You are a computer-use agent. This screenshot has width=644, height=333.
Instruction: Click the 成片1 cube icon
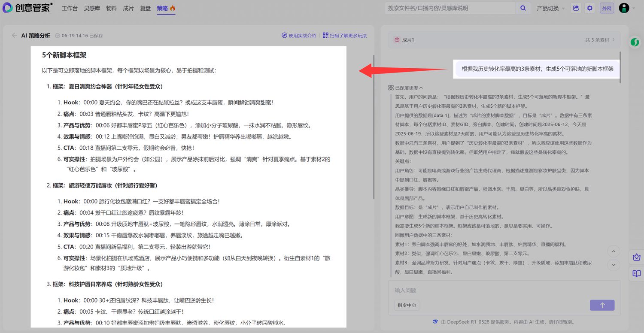[x=397, y=40]
